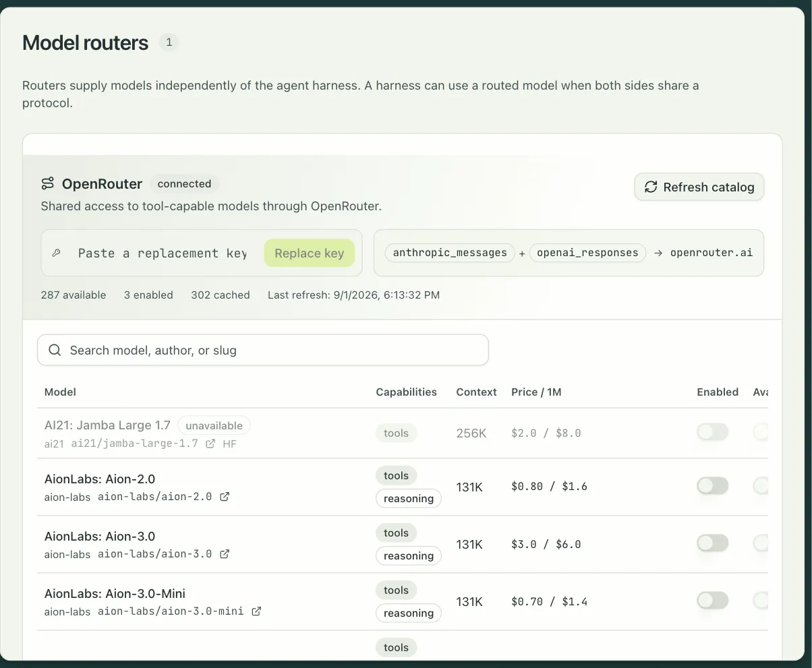Click the reasoning tag in Aion-2.0 row
The height and width of the screenshot is (668, 812).
(409, 498)
